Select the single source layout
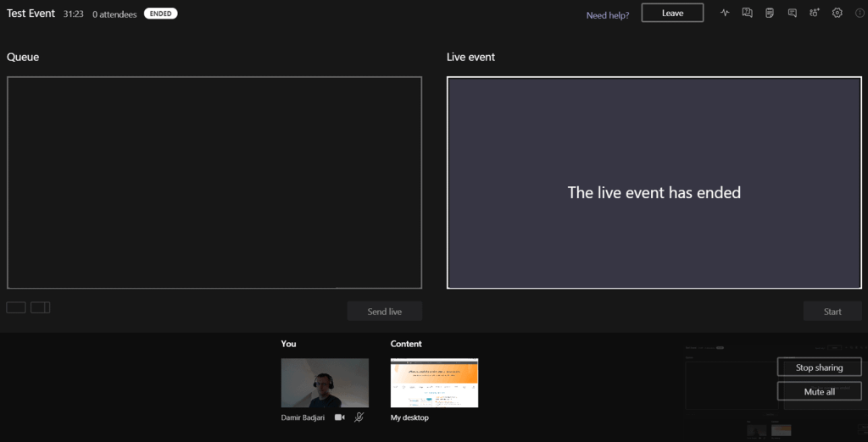This screenshot has height=442, width=868. tap(16, 307)
